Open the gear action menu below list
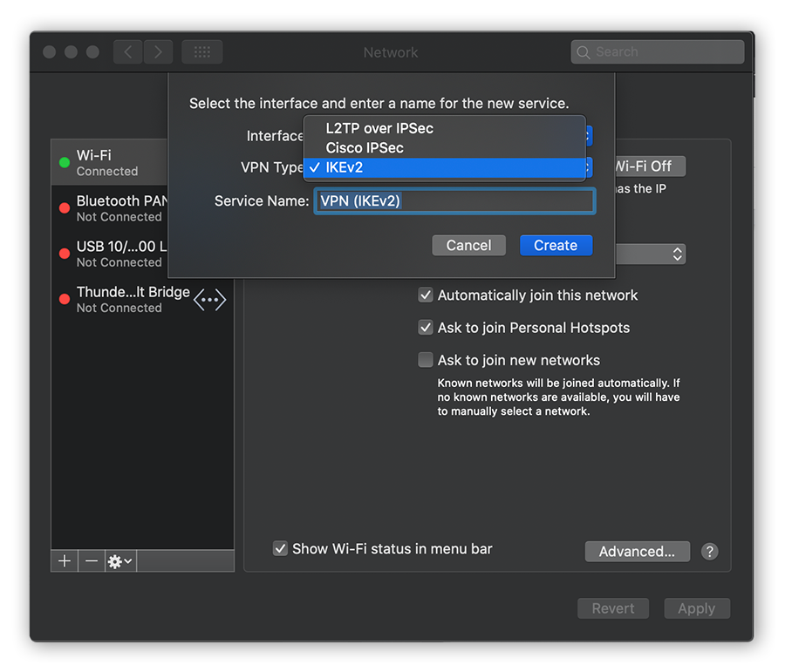Viewport: 785px width, 672px height. pyautogui.click(x=120, y=561)
